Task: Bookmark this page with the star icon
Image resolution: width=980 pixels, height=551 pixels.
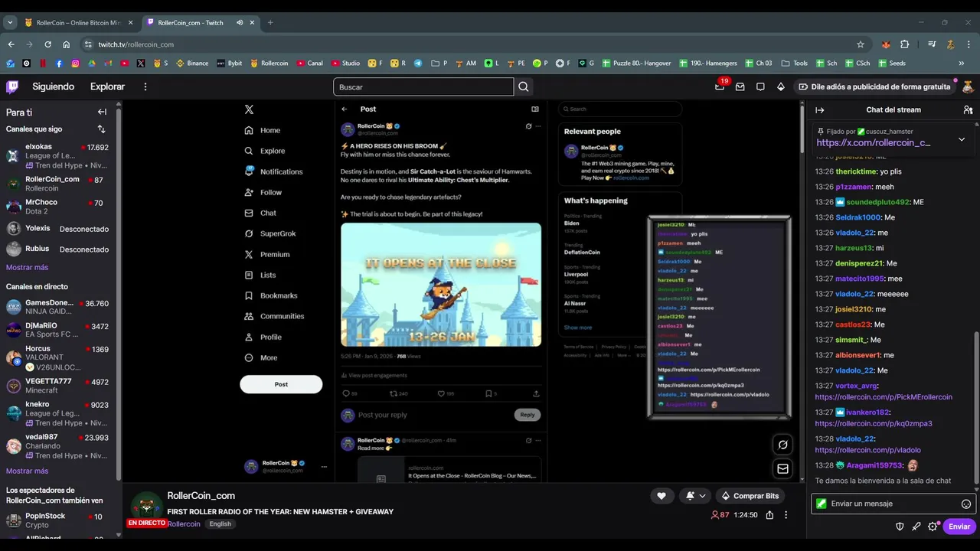Action: [x=861, y=44]
